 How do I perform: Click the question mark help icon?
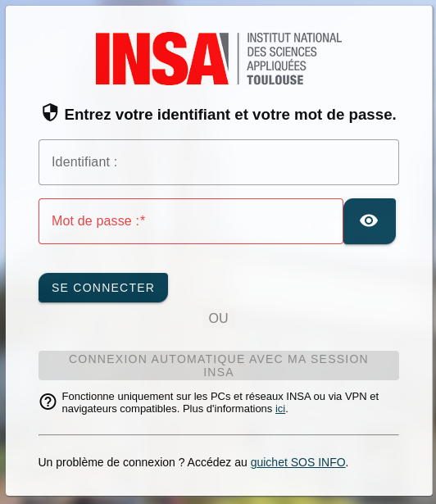coord(48,402)
